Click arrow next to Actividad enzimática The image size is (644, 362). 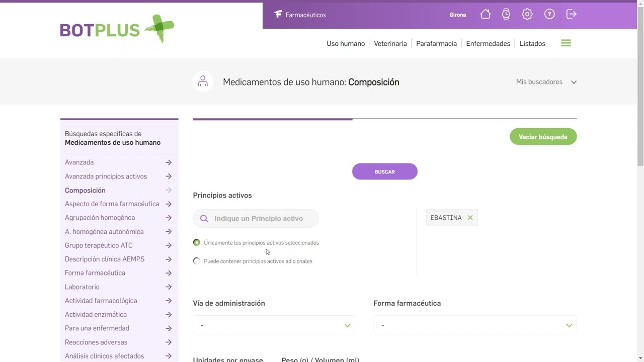tap(169, 315)
